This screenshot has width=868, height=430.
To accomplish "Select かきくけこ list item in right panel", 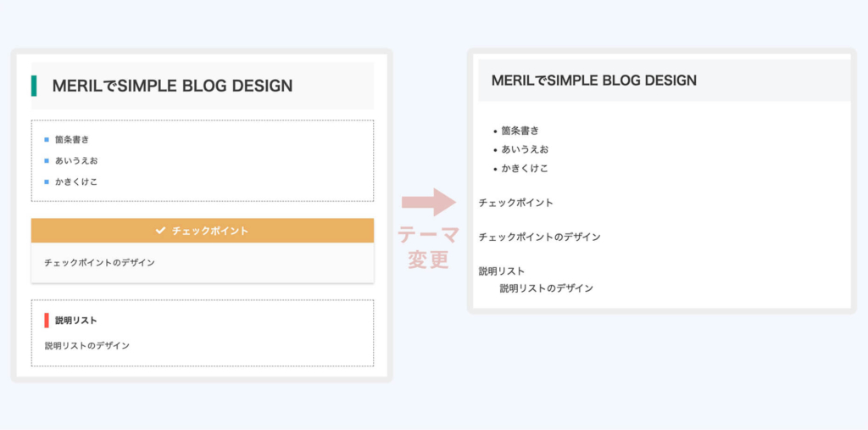I will point(525,169).
